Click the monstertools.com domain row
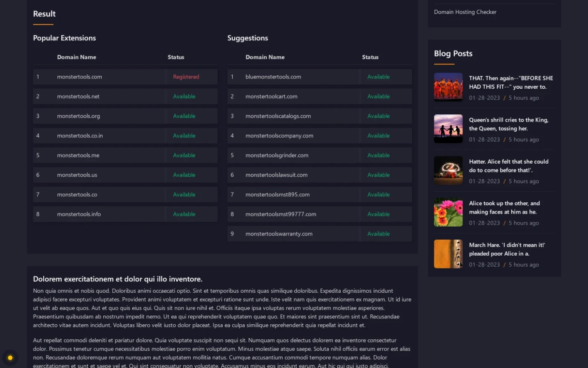Image resolution: width=588 pixels, height=368 pixels. [79, 77]
